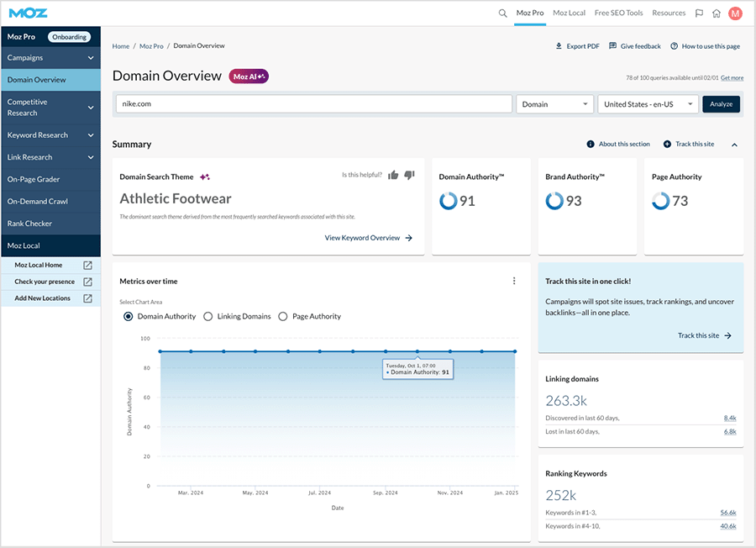
Task: Click thumbs up helpful icon
Action: coord(393,175)
